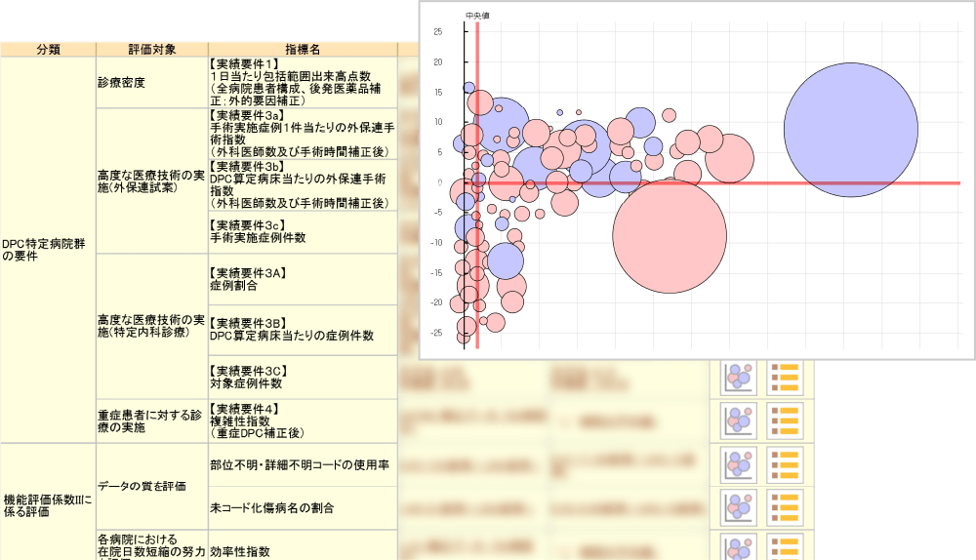
Task: Select 実績要件3b DPC算定病床当たり indicator cell
Action: [303, 184]
